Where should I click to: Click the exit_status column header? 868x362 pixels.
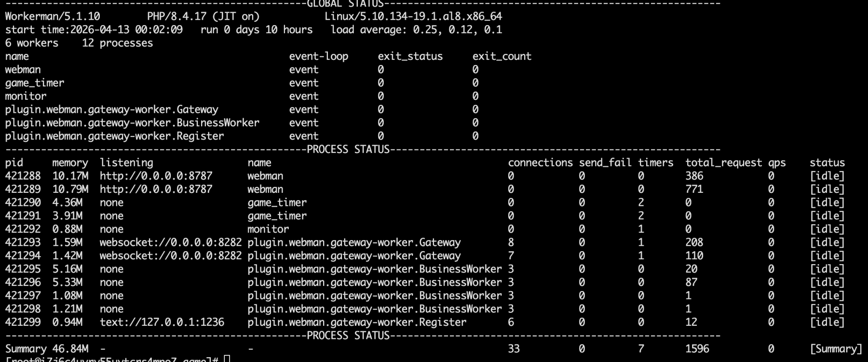[x=410, y=56]
